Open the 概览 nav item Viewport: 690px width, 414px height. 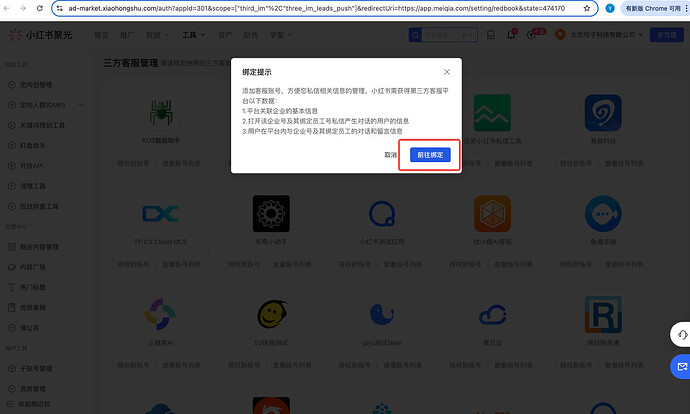(x=101, y=35)
